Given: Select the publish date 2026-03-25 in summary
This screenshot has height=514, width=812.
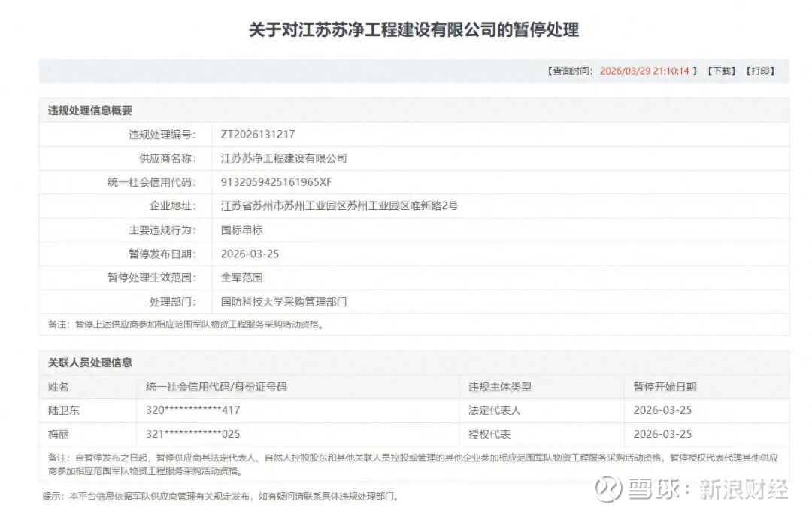Looking at the screenshot, I should point(250,254).
